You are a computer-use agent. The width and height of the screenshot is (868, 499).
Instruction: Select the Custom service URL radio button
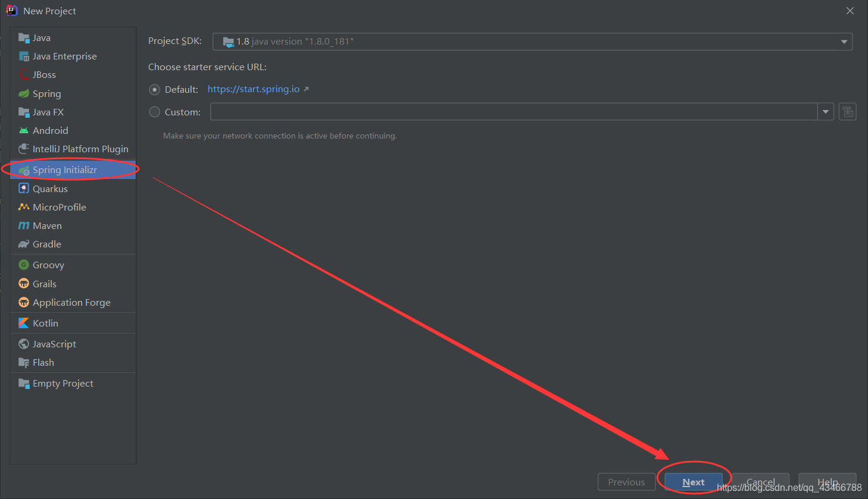[155, 112]
